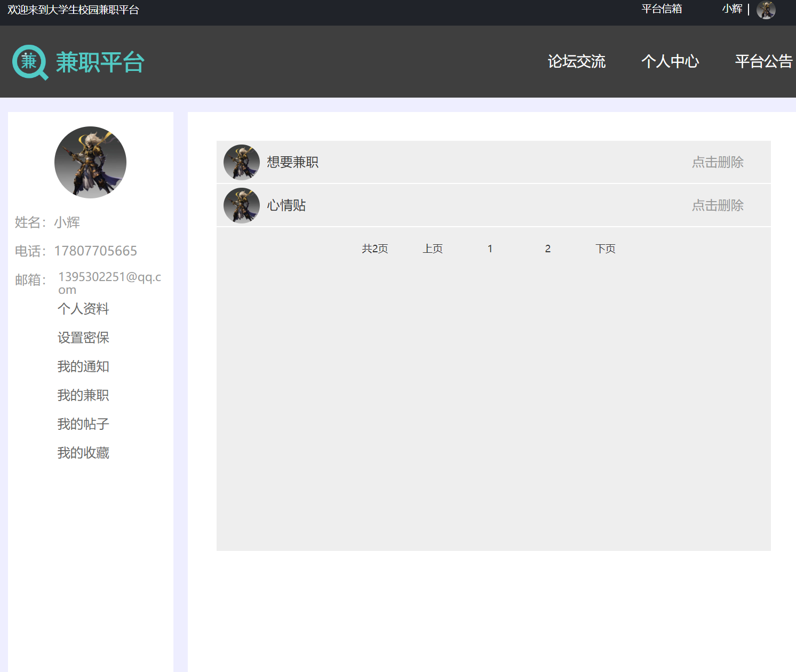This screenshot has width=796, height=672.
Task: Select page 1 in pagination
Action: point(490,249)
